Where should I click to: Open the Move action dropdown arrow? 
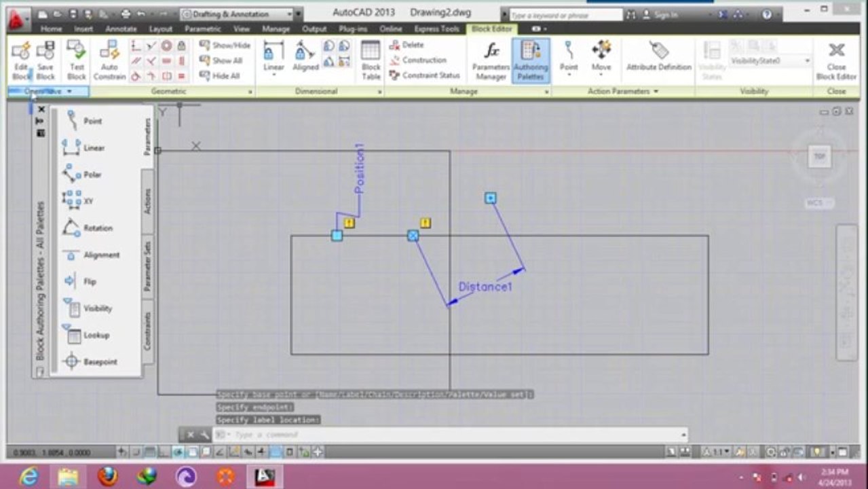tap(601, 75)
